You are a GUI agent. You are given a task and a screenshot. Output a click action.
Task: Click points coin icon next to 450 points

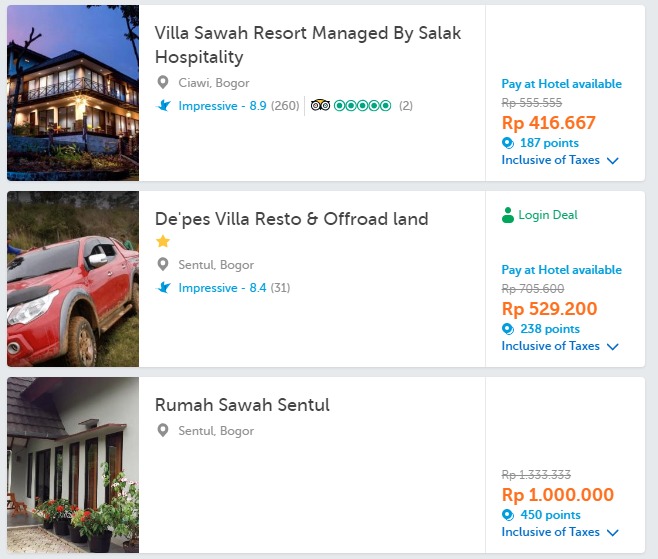pos(508,515)
